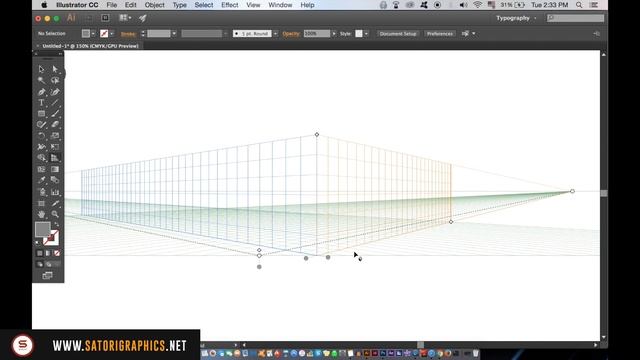
Task: Open fill color dropdown in control bar
Action: pyautogui.click(x=93, y=33)
